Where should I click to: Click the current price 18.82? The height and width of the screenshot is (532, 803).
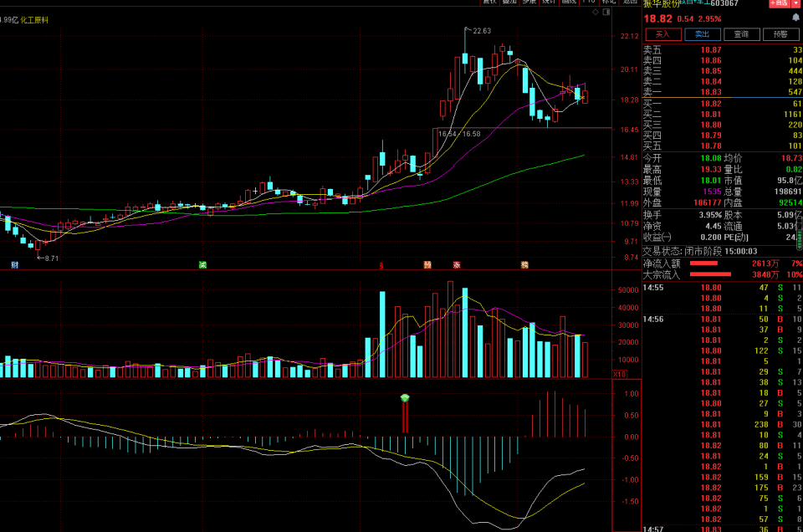click(x=658, y=19)
